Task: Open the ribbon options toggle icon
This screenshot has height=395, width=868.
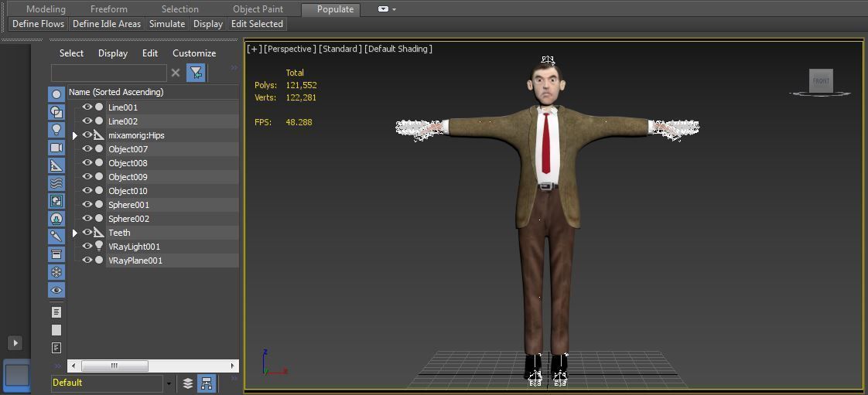Action: click(x=383, y=9)
